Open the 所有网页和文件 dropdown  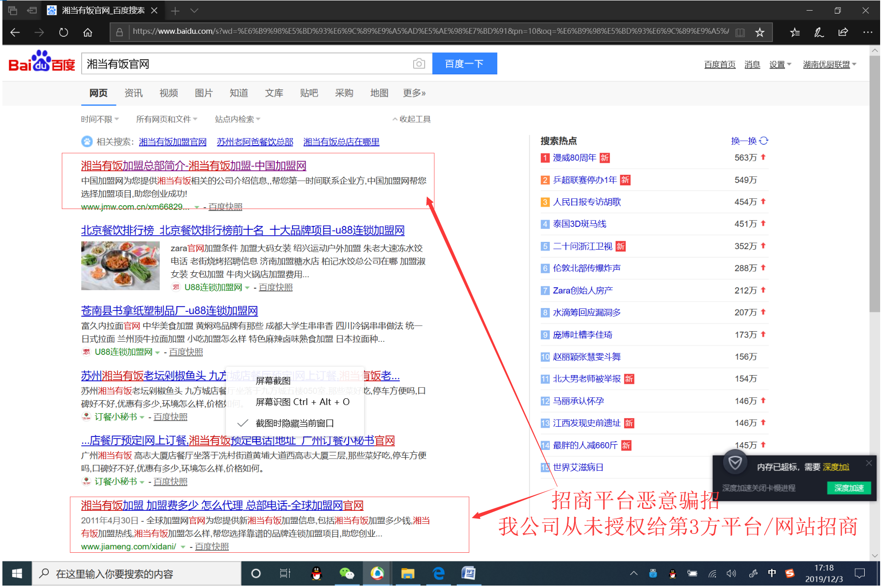167,119
